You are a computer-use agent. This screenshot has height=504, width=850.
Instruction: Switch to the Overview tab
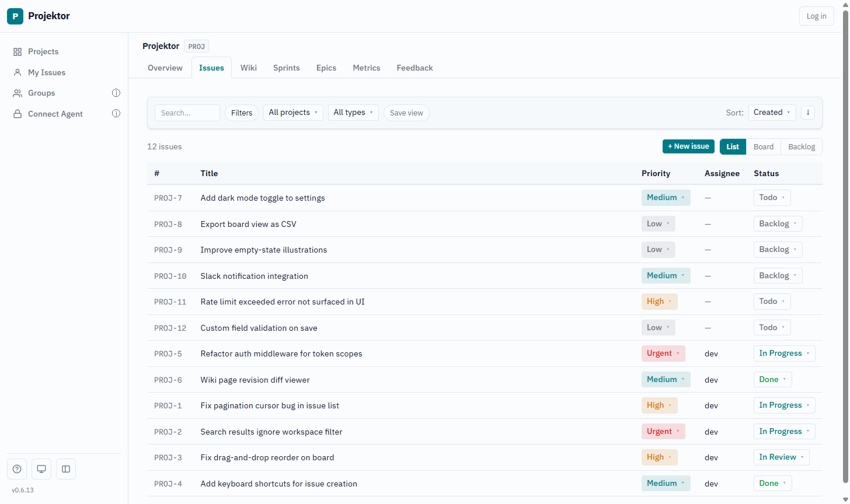(x=165, y=68)
